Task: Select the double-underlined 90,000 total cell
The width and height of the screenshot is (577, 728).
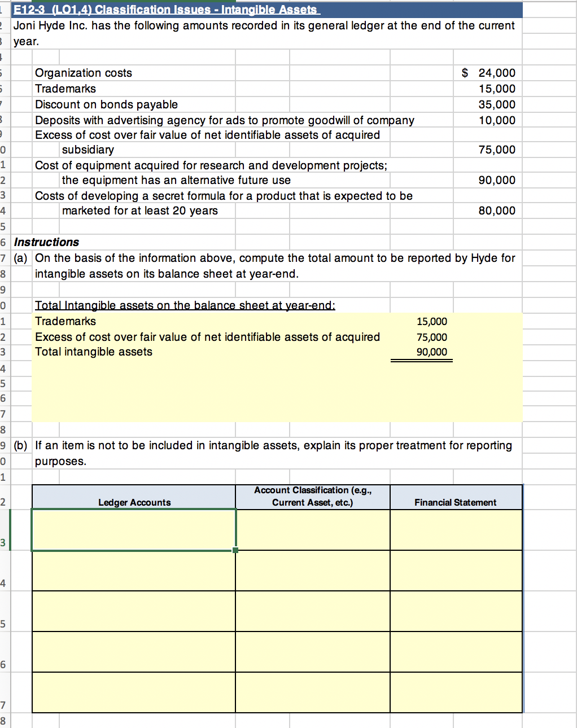Action: click(432, 352)
